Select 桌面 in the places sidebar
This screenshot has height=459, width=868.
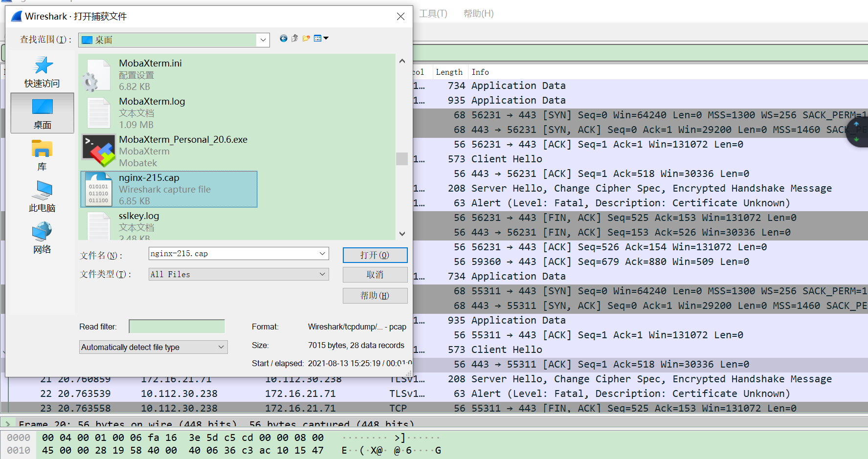[42, 113]
